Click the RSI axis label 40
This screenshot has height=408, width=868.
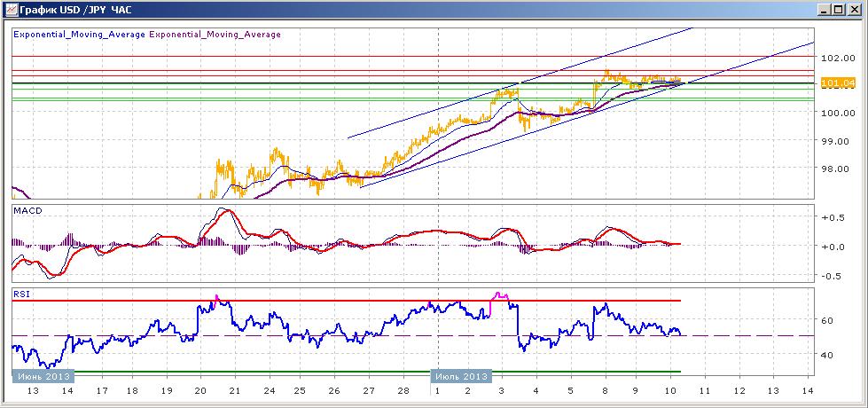[x=829, y=354]
